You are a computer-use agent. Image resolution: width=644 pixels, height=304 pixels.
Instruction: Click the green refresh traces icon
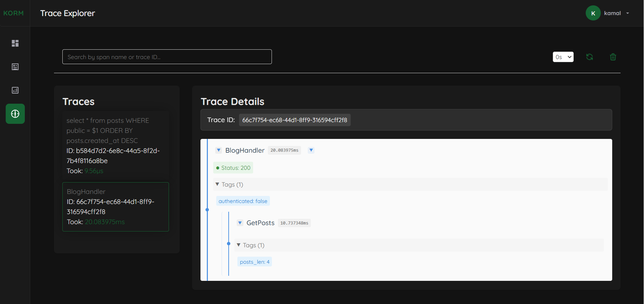point(589,57)
